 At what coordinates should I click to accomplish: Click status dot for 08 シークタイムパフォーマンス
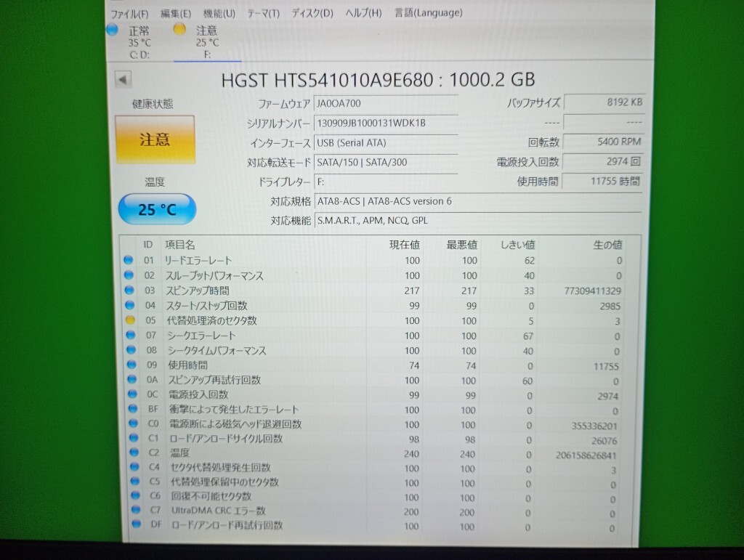pyautogui.click(x=131, y=349)
